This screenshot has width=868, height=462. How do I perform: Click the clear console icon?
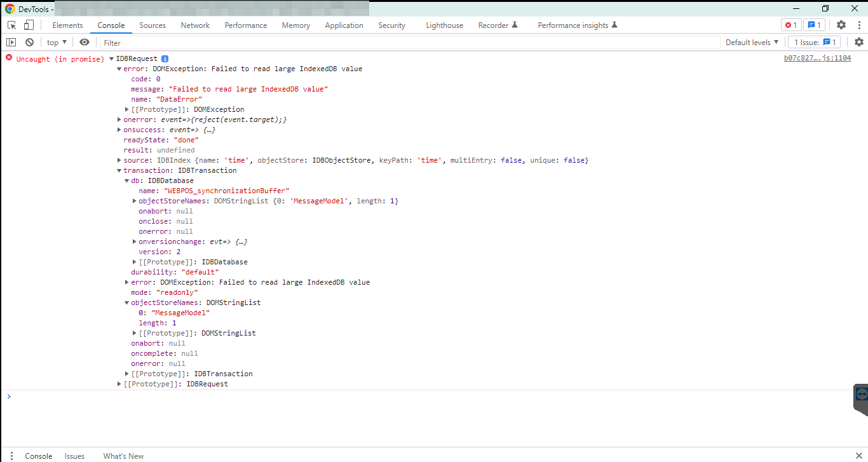(x=29, y=43)
